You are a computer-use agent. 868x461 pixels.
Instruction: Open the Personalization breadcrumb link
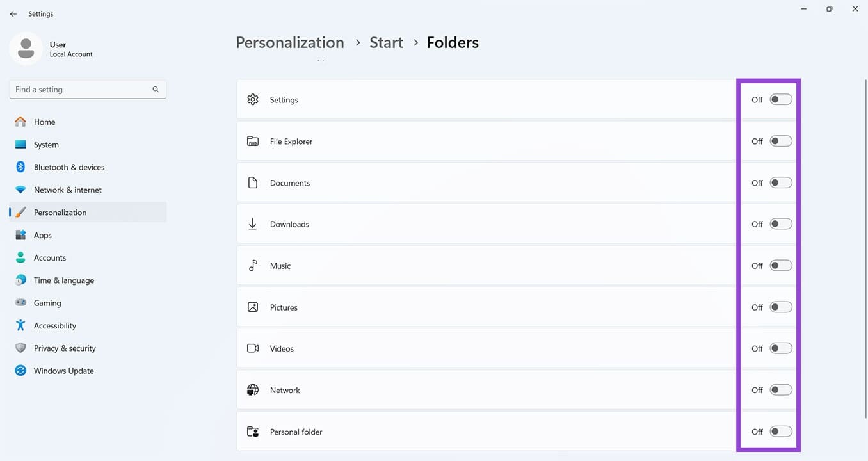pyautogui.click(x=289, y=42)
